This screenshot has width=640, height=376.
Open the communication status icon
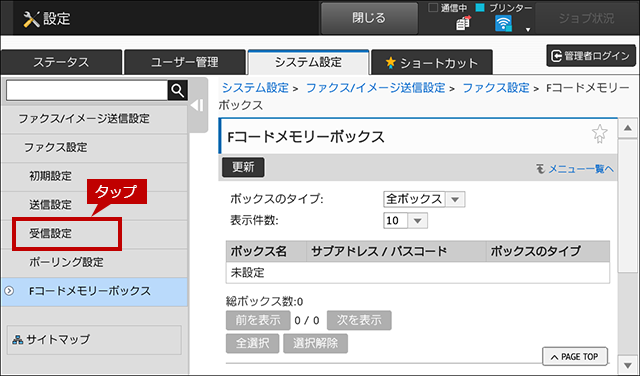463,23
